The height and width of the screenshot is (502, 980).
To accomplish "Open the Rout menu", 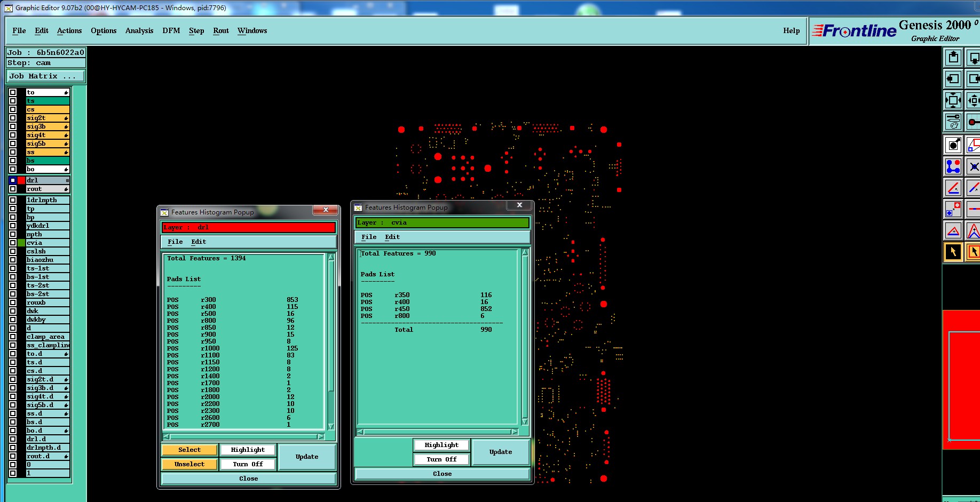I will coord(221,31).
